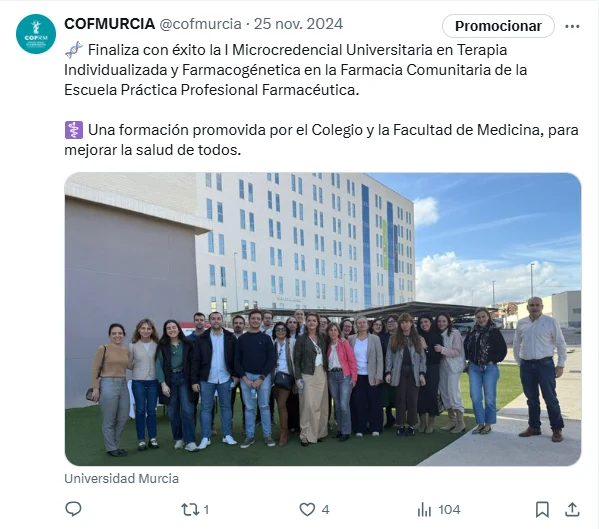Like the post with the heart icon
Image resolution: width=599 pixels, height=529 pixels.
[307, 510]
